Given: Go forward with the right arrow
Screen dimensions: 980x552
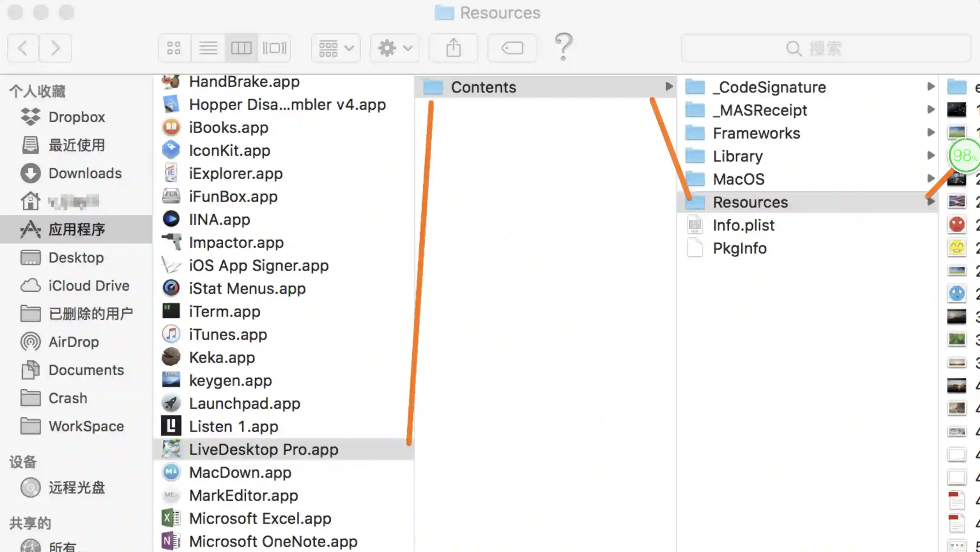Looking at the screenshot, I should (x=56, y=48).
